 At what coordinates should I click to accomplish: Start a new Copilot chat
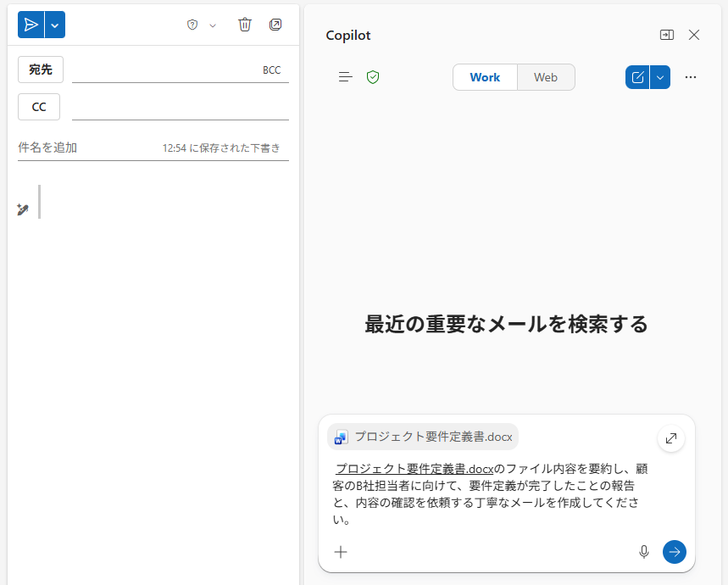(637, 77)
